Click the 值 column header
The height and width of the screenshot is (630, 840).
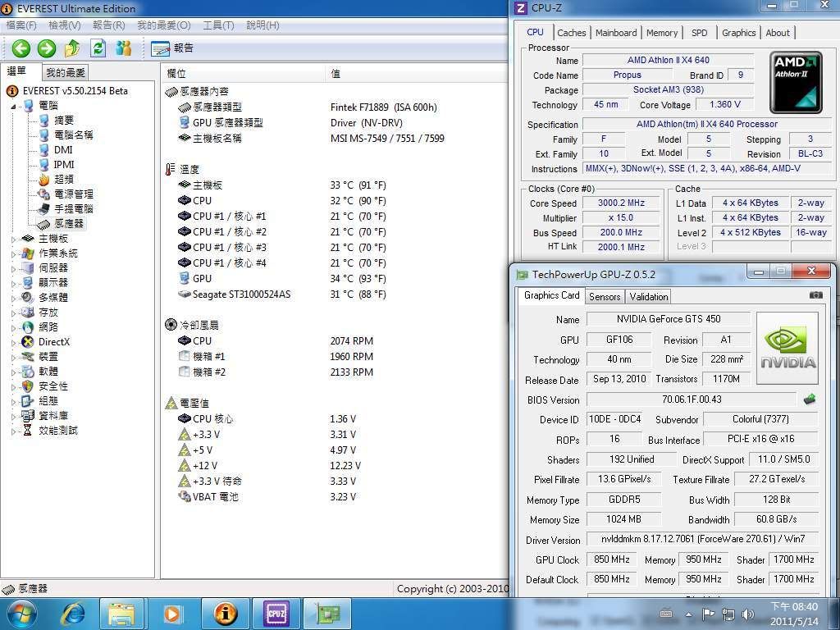417,73
